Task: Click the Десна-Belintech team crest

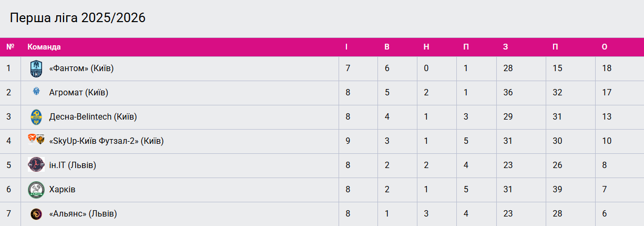Action: pyautogui.click(x=36, y=117)
